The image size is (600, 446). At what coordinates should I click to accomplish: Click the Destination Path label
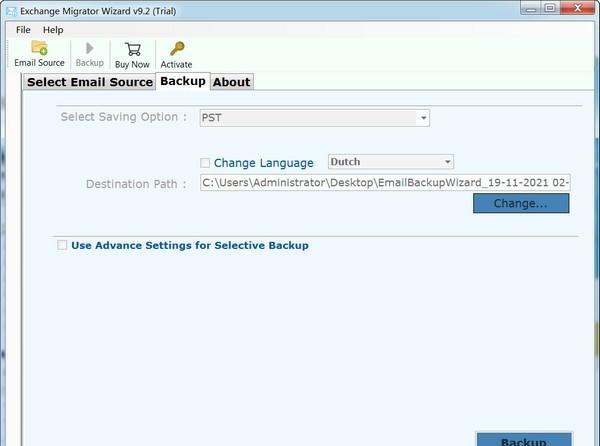pyautogui.click(x=136, y=184)
